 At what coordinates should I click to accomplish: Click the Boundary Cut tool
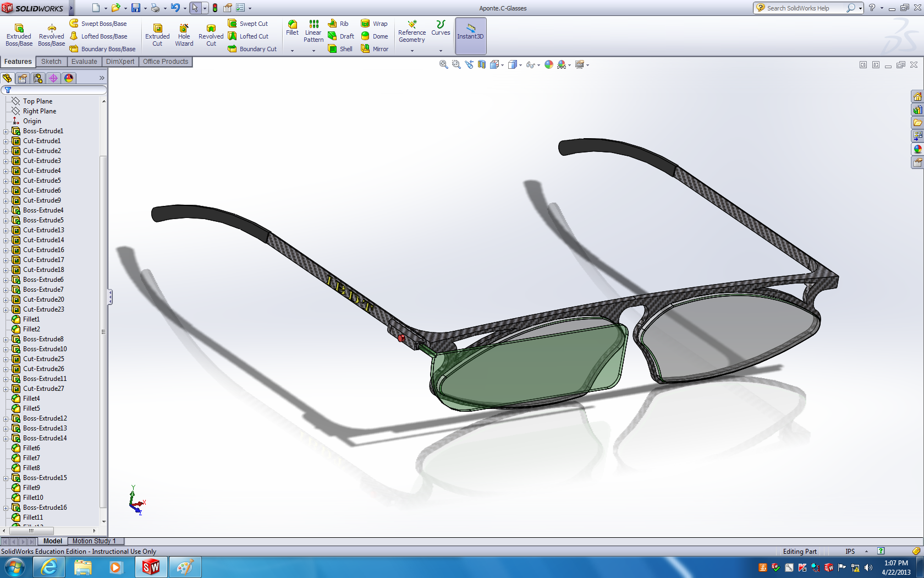coord(252,49)
